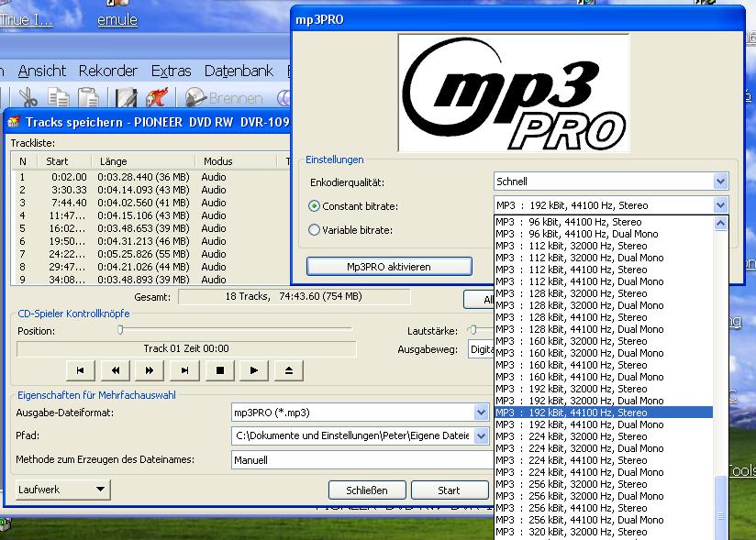Click the scissors Cut icon in Nero toolbar
This screenshot has height=540, width=756.
pos(28,98)
